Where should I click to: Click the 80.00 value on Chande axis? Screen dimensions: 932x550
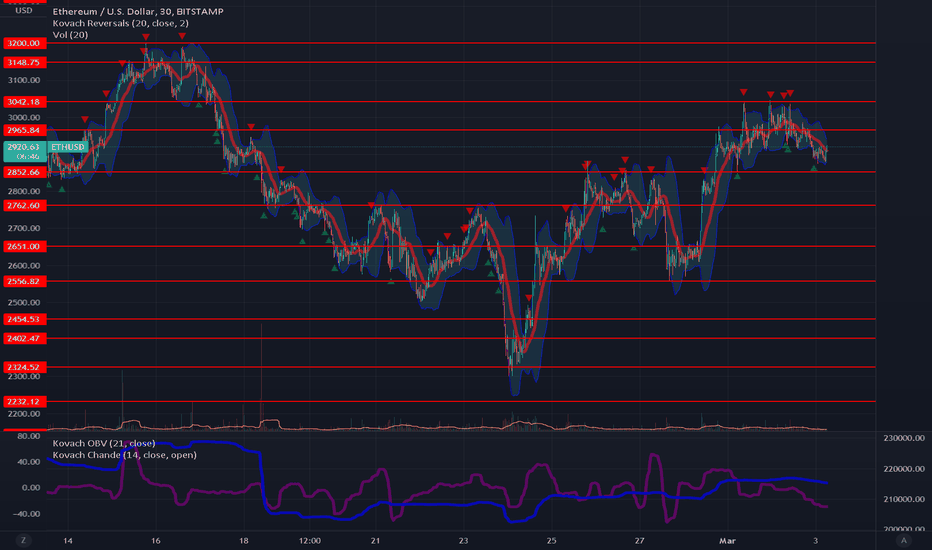point(29,436)
